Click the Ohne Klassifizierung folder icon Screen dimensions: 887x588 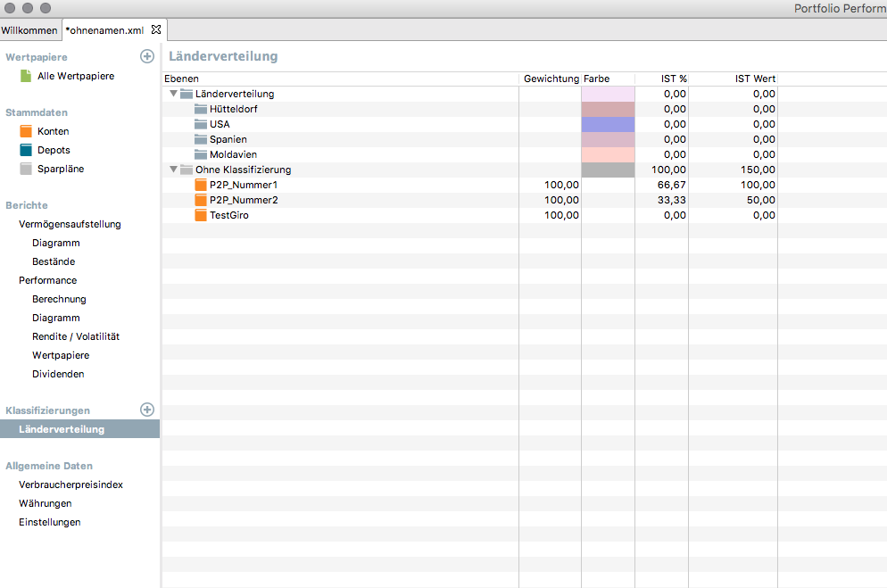coord(187,170)
